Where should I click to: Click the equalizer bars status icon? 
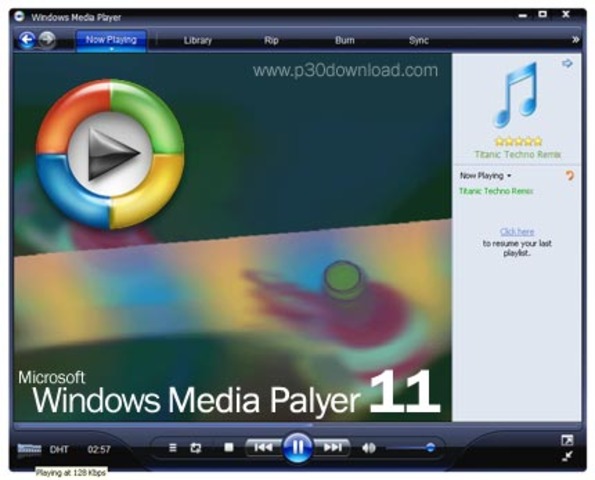coord(29,450)
